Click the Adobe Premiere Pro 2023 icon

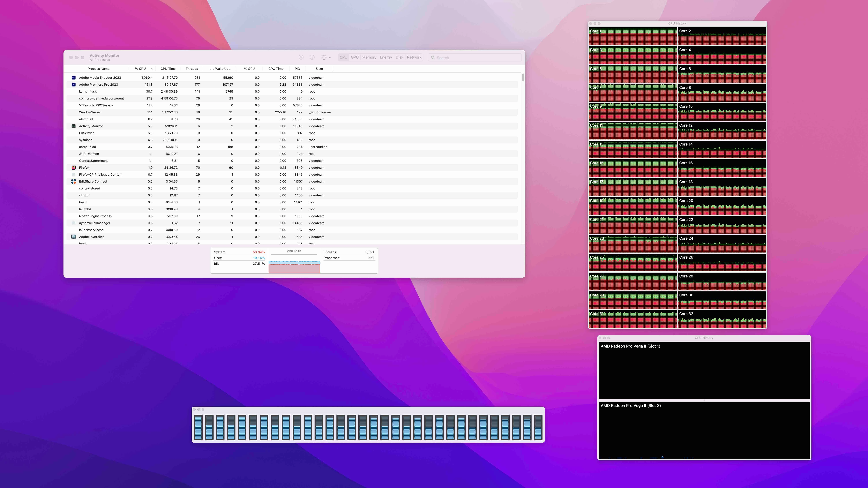pos(73,85)
